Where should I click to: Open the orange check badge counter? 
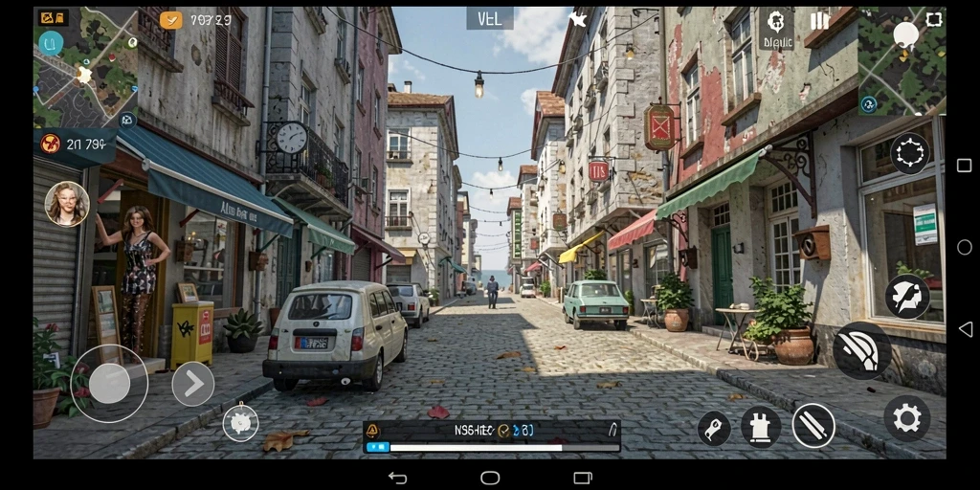[171, 20]
